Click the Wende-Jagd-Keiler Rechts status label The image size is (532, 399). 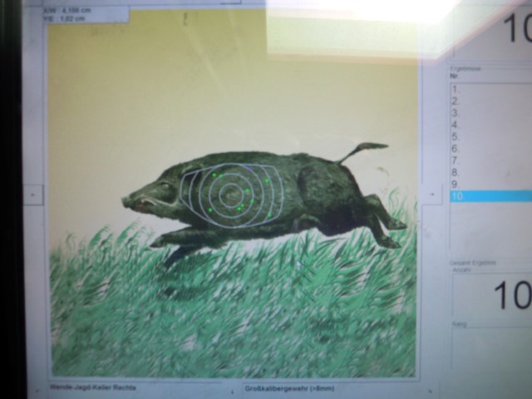[x=83, y=387]
